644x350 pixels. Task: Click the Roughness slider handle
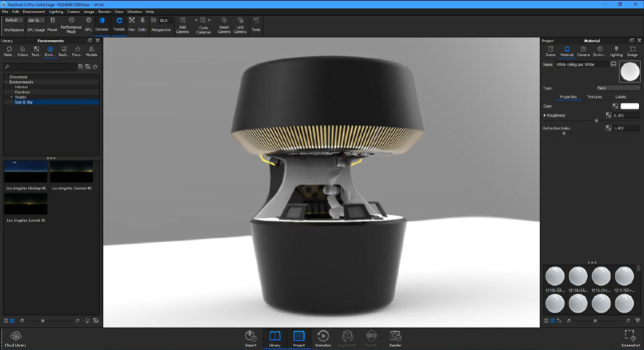597,120
